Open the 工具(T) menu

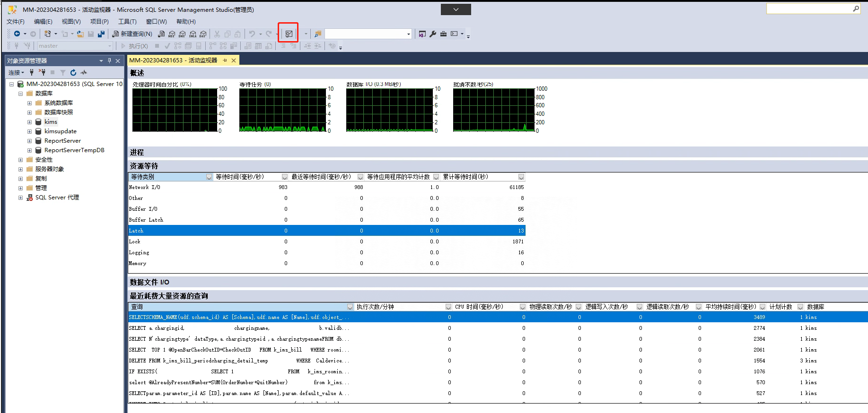(127, 21)
